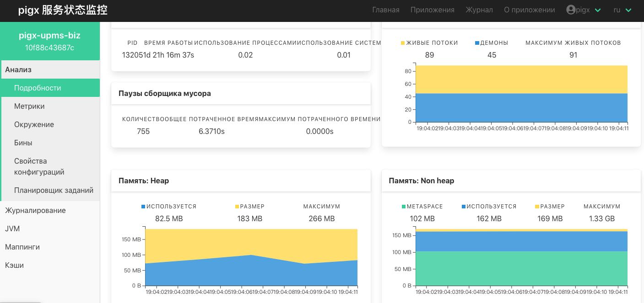
Task: Click the heap used value 82.5 MB
Action: [169, 218]
